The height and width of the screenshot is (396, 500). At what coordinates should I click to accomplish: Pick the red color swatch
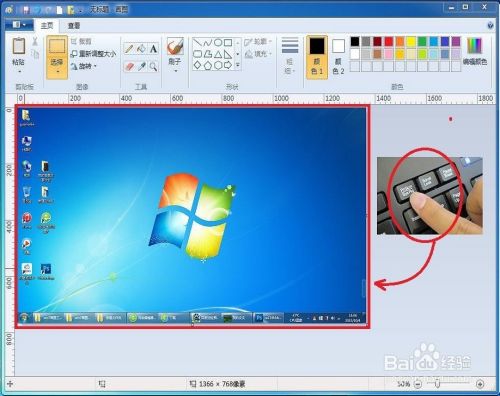[x=389, y=42]
